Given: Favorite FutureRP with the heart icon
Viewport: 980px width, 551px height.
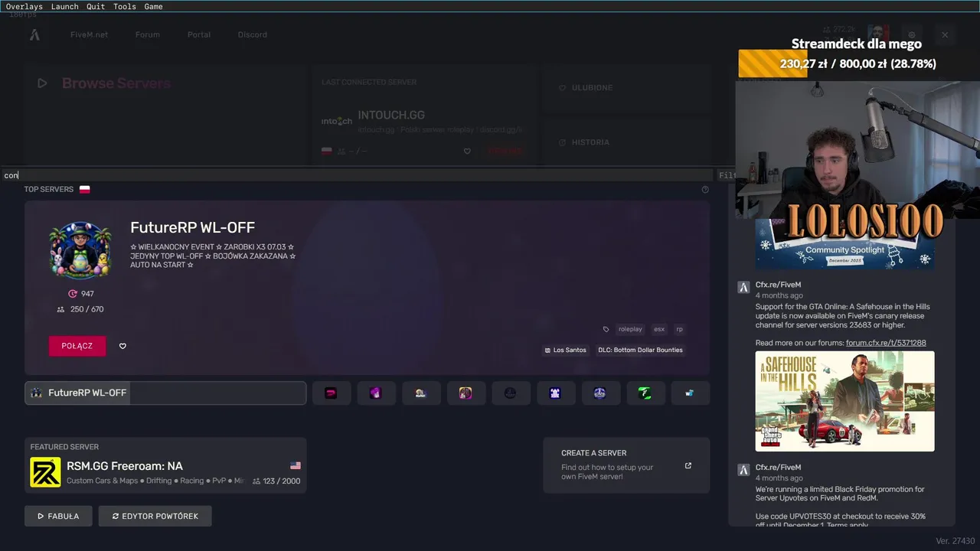Looking at the screenshot, I should coord(122,346).
